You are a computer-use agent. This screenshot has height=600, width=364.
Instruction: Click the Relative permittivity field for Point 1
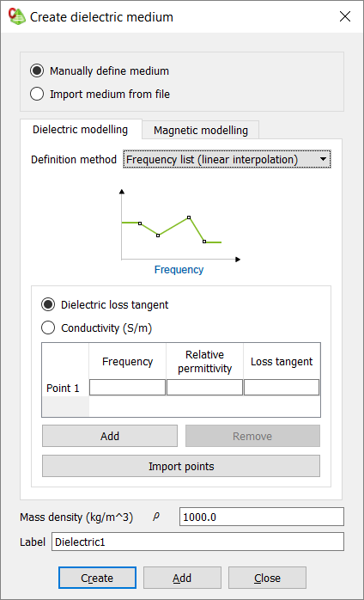[x=204, y=387]
